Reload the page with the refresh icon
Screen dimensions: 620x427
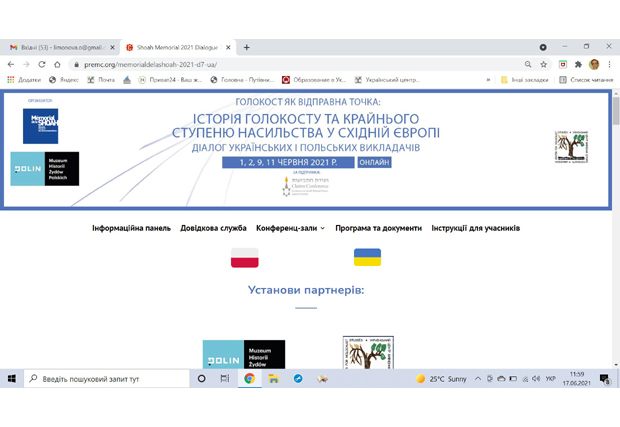(x=42, y=64)
